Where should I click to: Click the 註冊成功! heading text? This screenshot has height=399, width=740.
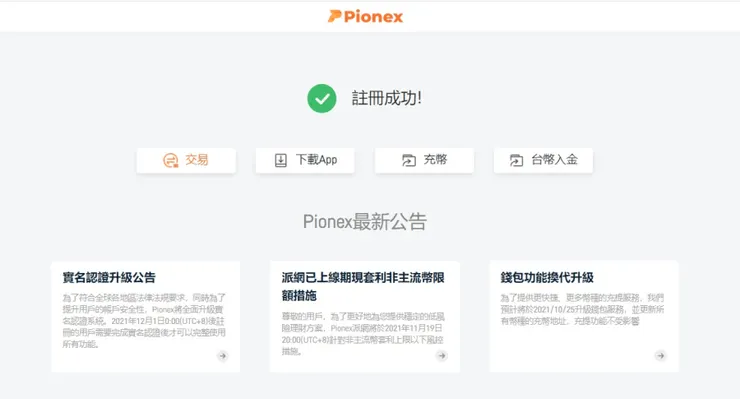[387, 98]
